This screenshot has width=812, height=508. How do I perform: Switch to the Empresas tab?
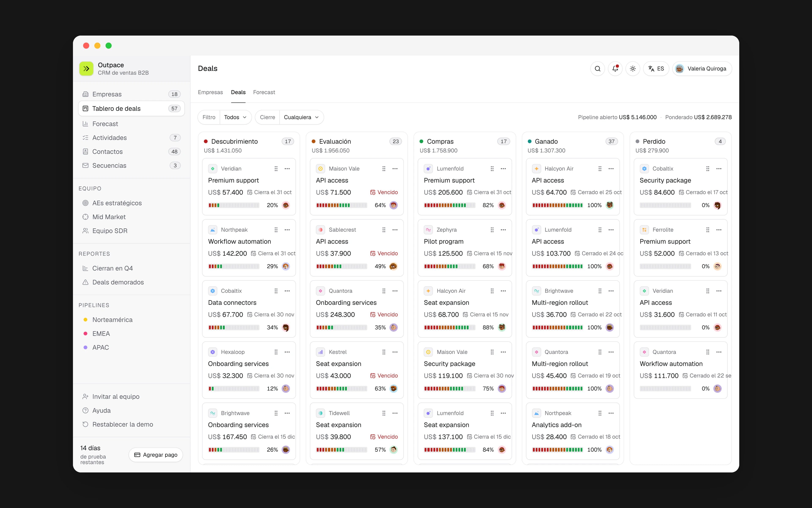pos(210,92)
